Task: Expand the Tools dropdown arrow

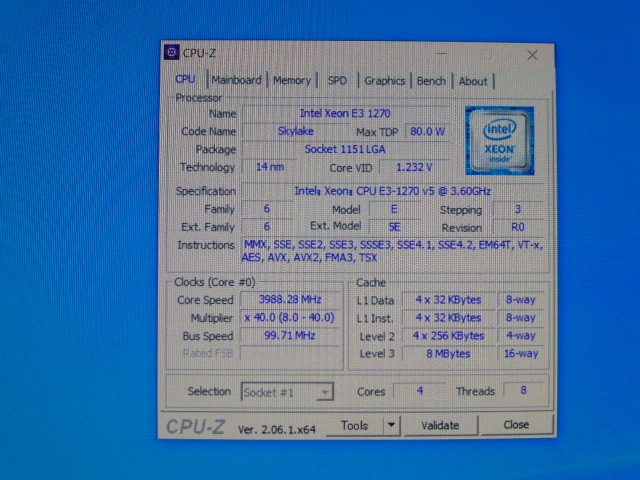Action: tap(391, 425)
